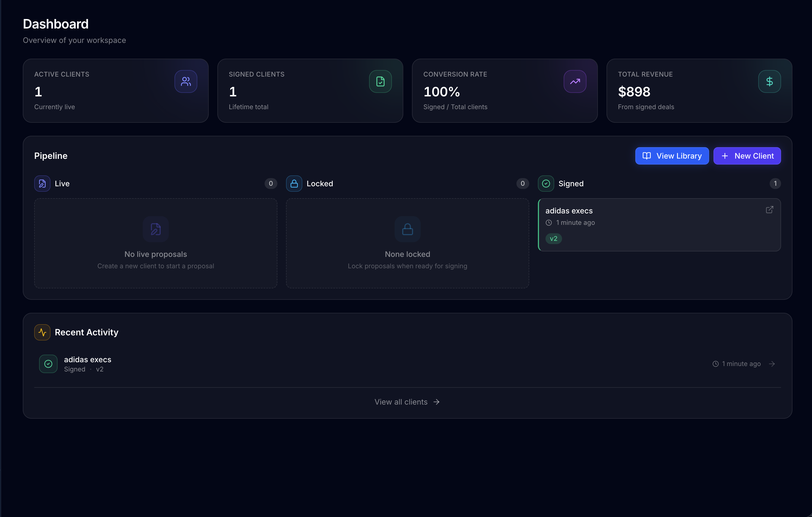Viewport: 812px width, 517px height.
Task: Open the View Library panel
Action: (672, 156)
